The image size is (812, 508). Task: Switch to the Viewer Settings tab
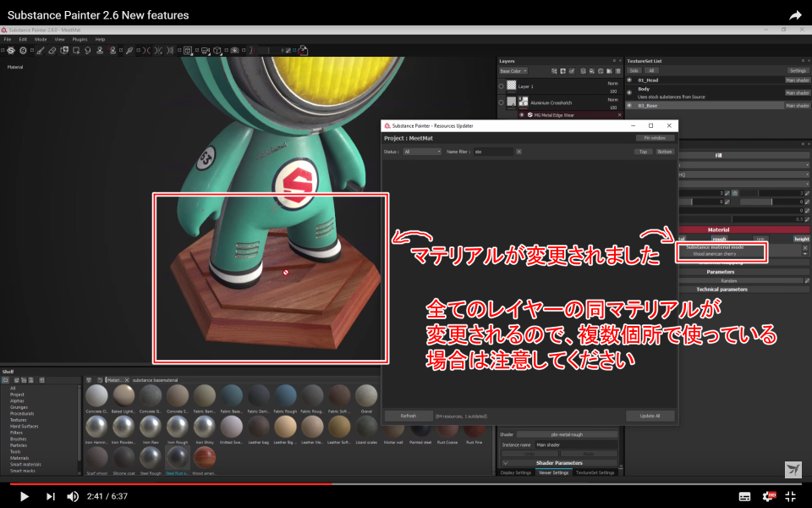(553, 472)
